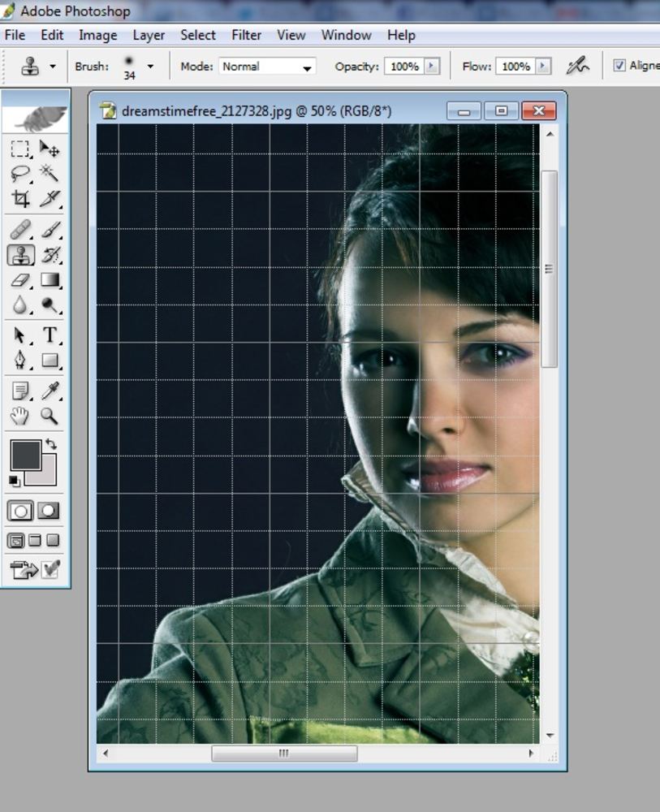
Task: Click the Opacity 100% input field
Action: 404,67
